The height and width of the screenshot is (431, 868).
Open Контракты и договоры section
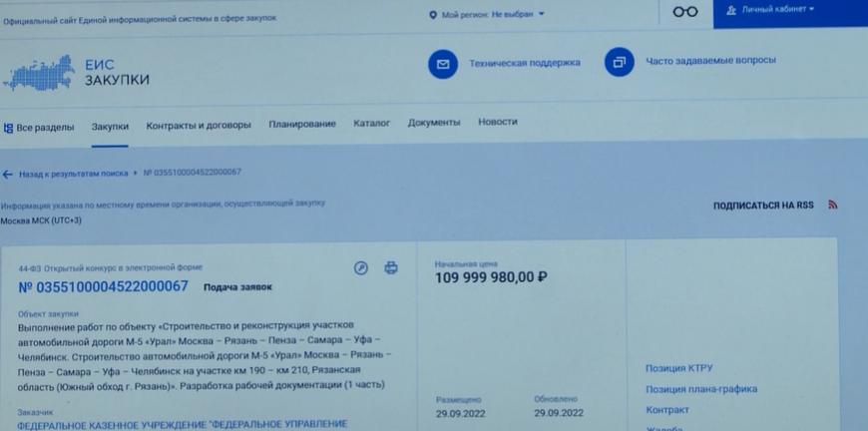(x=199, y=125)
